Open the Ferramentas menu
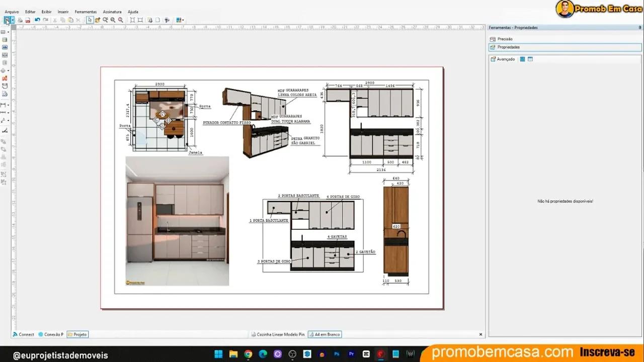 86,11
